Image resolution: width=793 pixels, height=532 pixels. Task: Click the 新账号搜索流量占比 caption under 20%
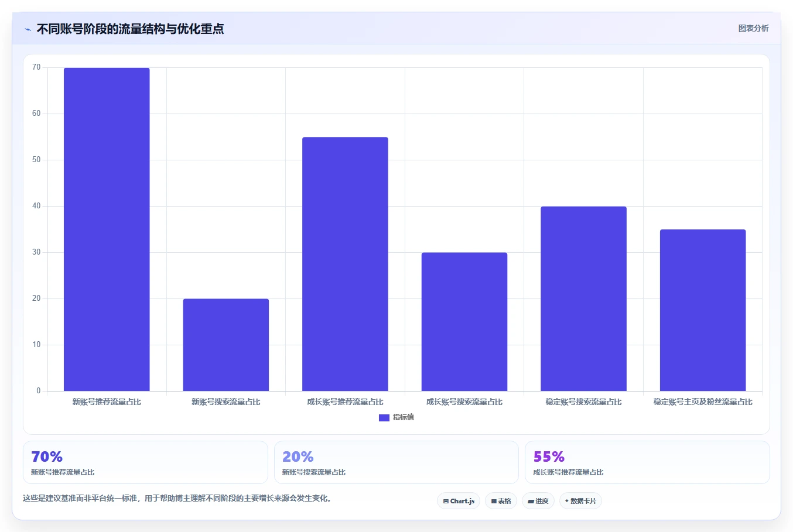(x=314, y=472)
